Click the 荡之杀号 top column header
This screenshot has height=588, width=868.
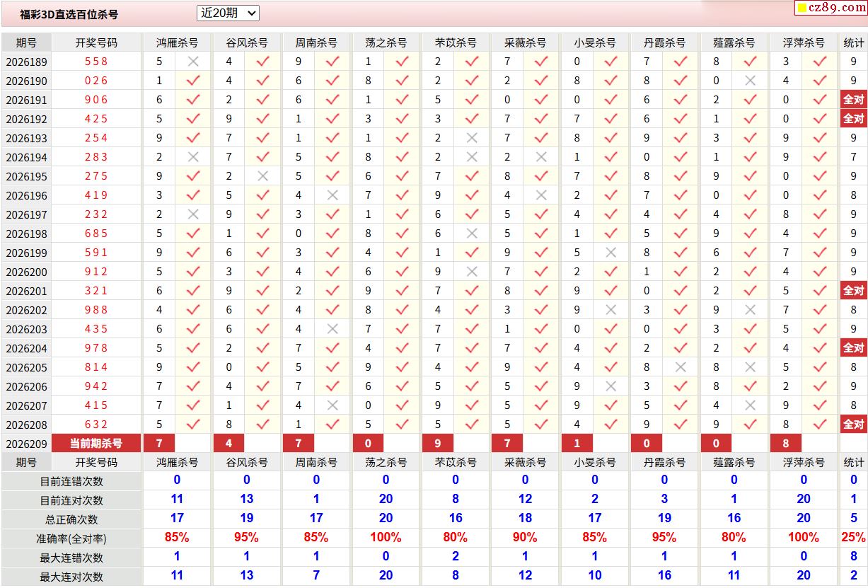[386, 42]
